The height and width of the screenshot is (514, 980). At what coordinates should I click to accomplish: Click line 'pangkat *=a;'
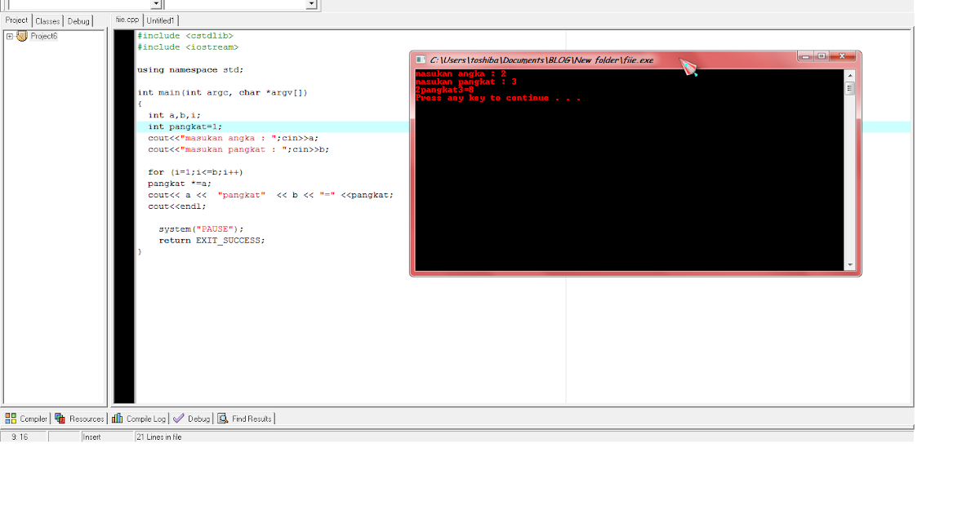(x=180, y=184)
